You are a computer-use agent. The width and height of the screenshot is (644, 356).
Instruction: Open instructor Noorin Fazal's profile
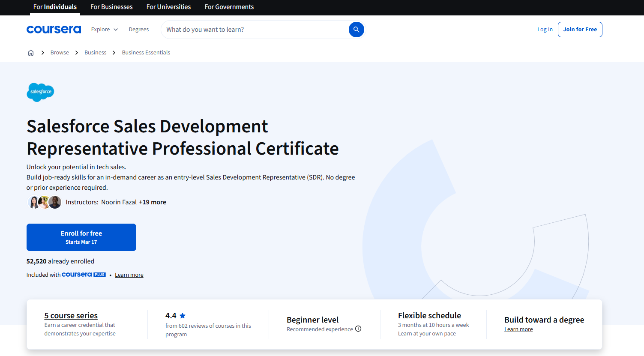(x=119, y=202)
